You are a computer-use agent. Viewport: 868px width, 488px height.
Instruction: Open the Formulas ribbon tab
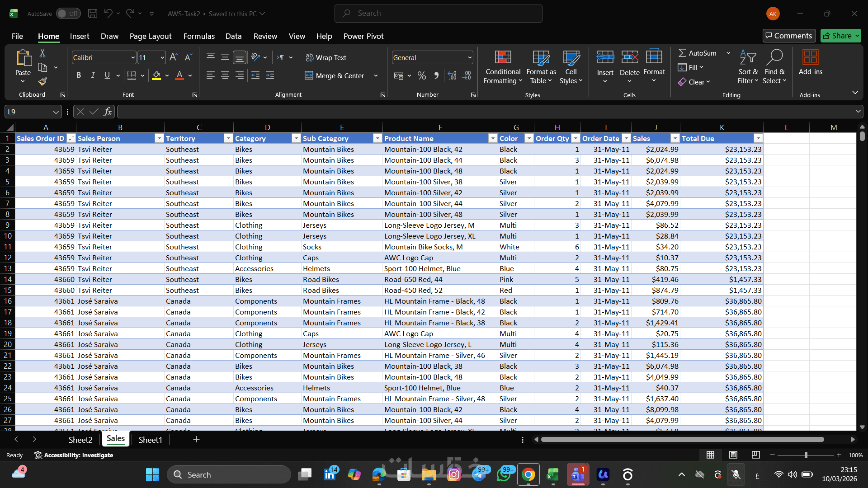click(199, 36)
